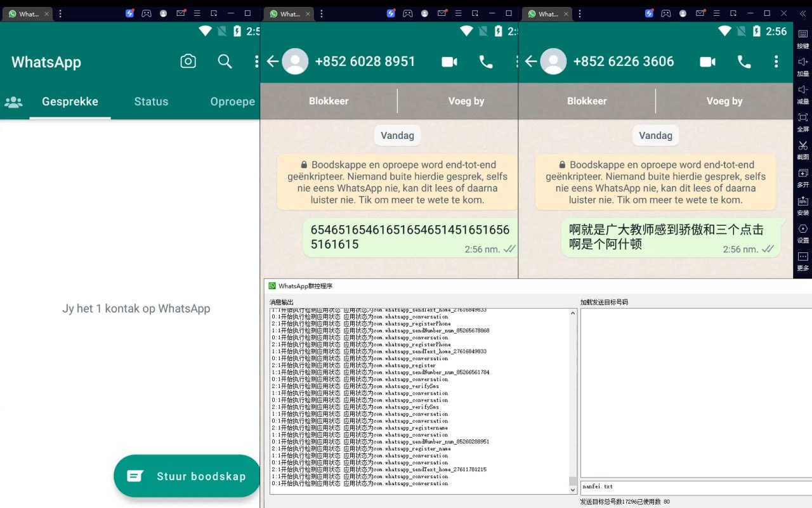
Task: Start a video call with +852 6226 3606
Action: coord(707,62)
